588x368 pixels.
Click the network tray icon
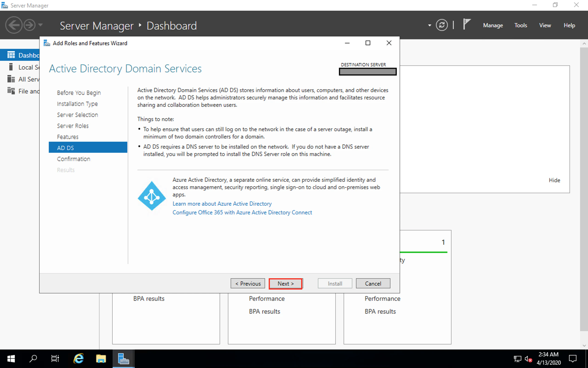517,359
